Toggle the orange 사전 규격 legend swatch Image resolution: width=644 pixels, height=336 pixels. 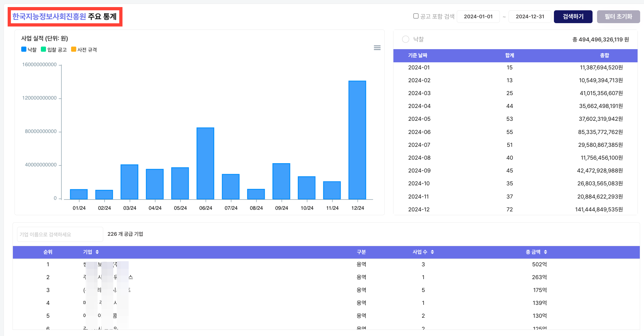click(x=74, y=49)
